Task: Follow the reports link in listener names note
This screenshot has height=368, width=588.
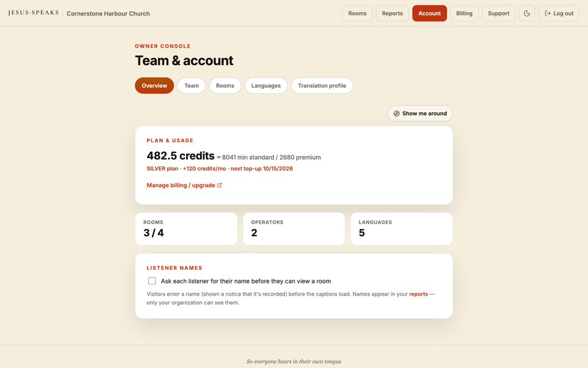Action: tap(418, 294)
